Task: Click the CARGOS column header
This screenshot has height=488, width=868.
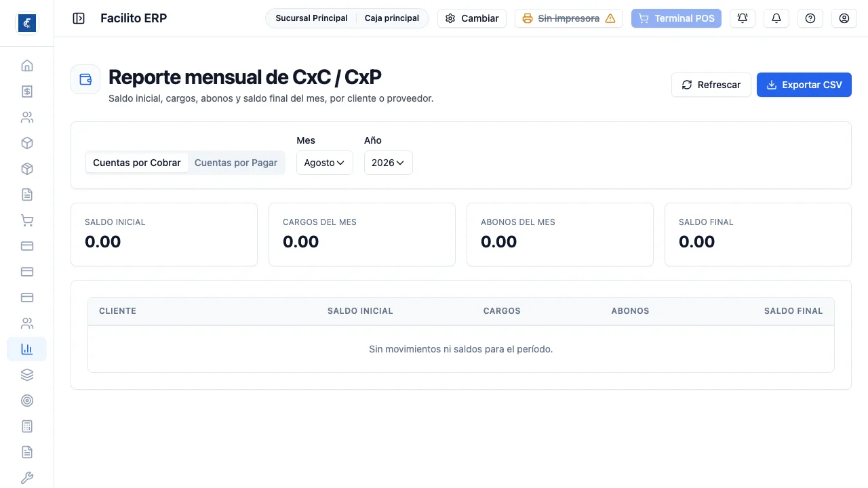Action: coord(502,311)
